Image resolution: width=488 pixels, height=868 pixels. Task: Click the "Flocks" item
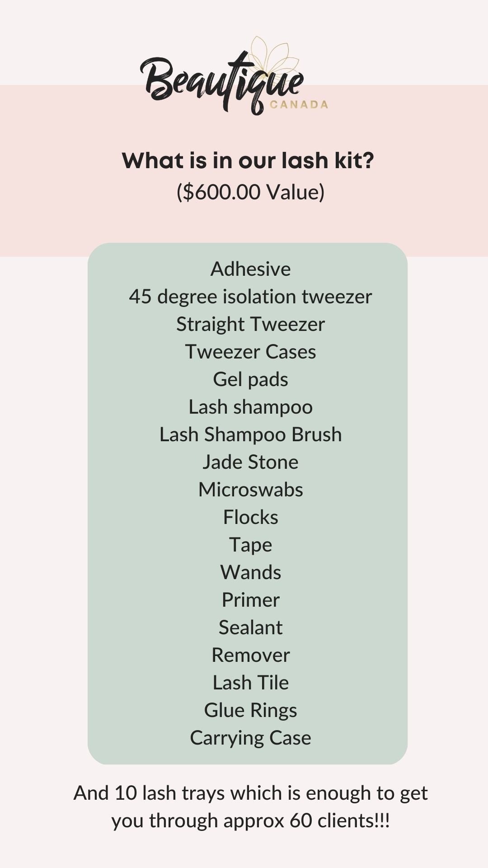click(250, 517)
